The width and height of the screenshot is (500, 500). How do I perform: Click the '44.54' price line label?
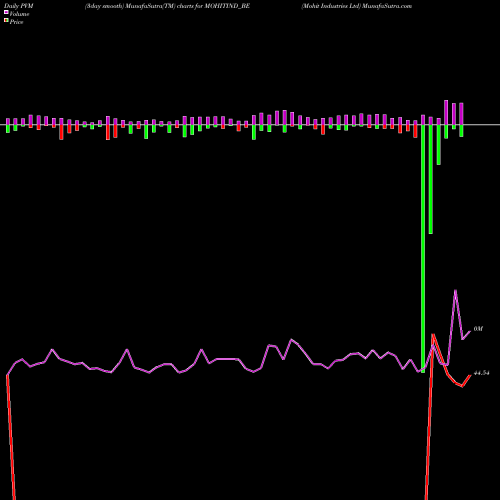(481, 373)
